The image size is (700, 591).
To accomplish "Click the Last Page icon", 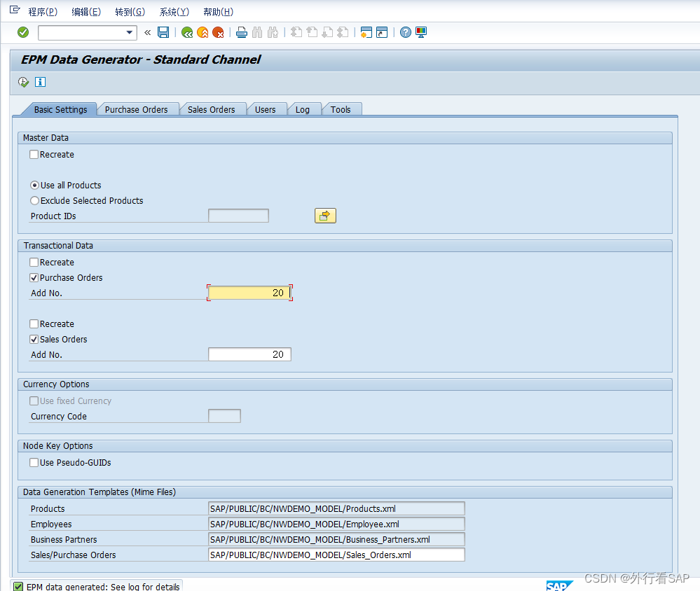I will click(343, 32).
